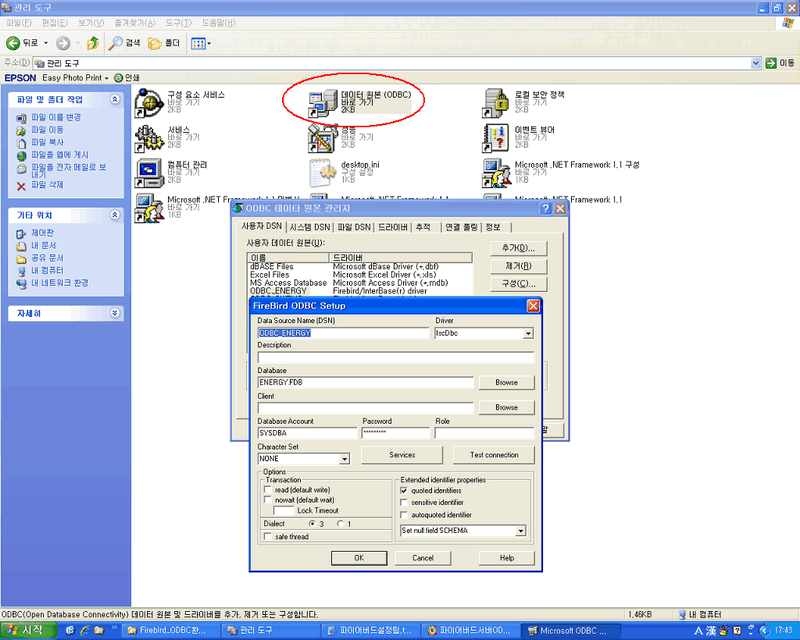Toggle the quoted identifiers checkbox
The height and width of the screenshot is (640, 800).
click(x=404, y=490)
